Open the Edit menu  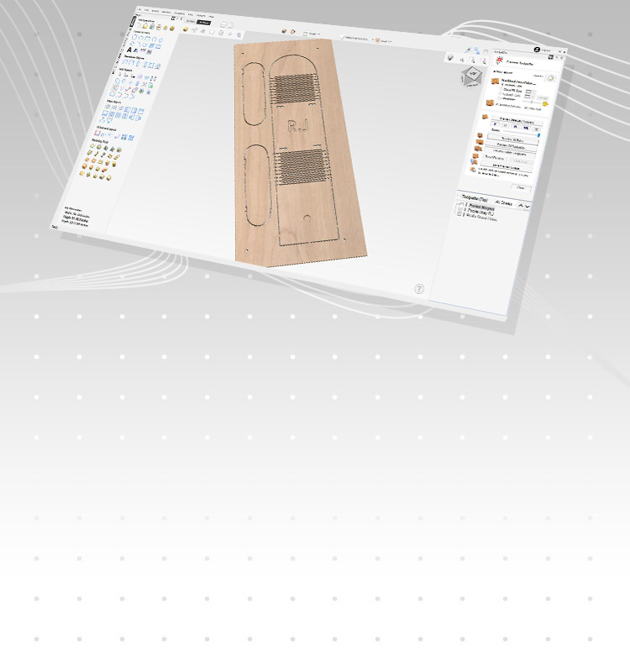146,10
